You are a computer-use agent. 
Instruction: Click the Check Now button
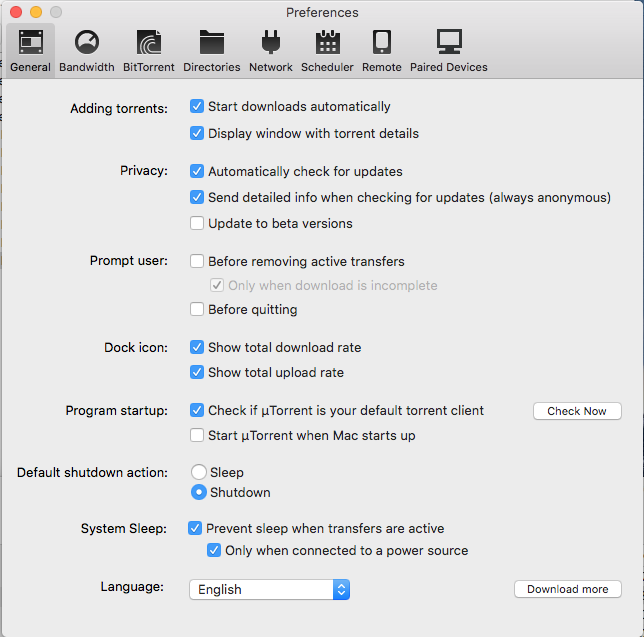pos(577,411)
